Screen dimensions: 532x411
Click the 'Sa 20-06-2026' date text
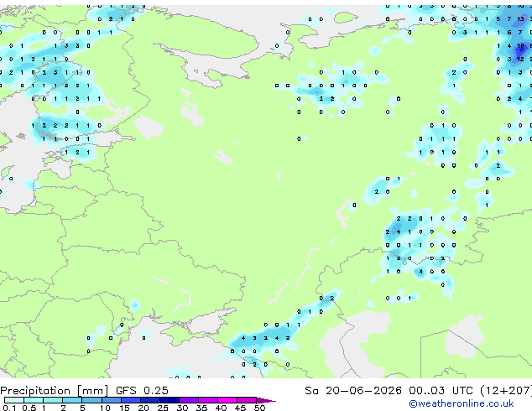coord(353,391)
